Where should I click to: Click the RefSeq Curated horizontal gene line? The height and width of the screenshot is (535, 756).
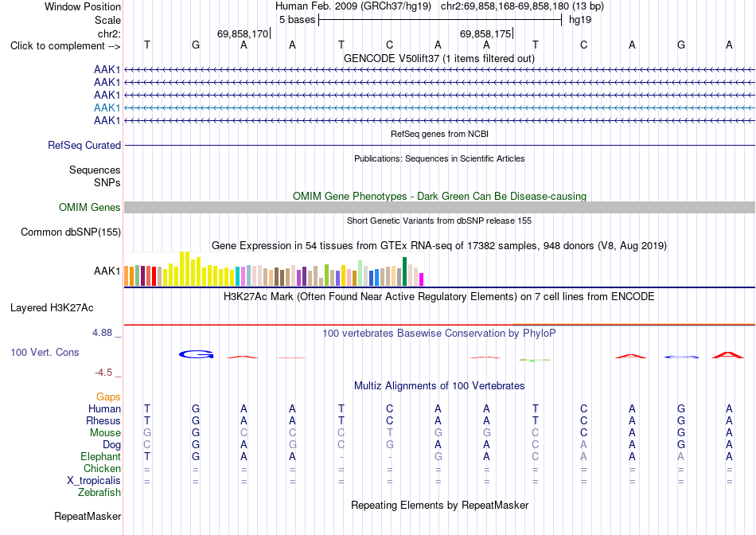[x=440, y=145]
